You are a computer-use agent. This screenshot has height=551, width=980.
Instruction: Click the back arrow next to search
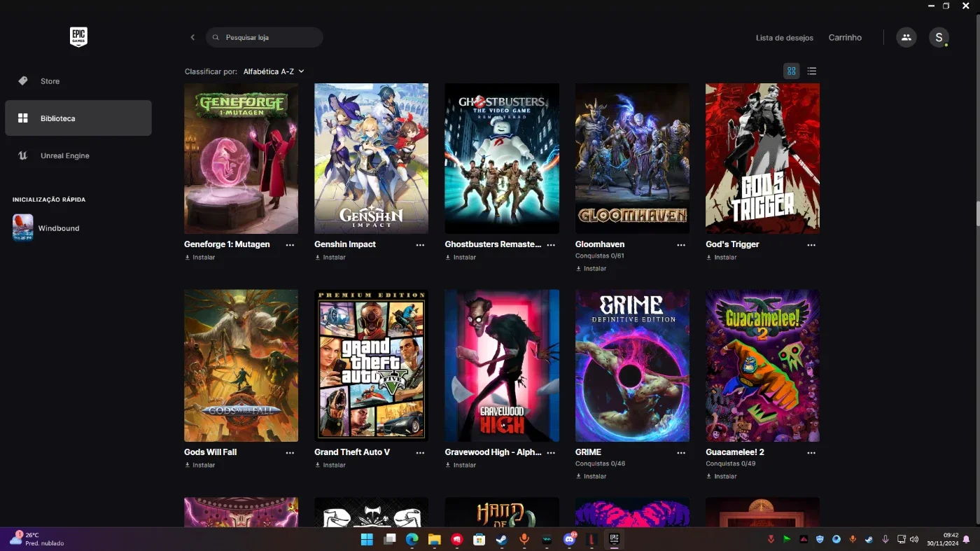pyautogui.click(x=192, y=37)
